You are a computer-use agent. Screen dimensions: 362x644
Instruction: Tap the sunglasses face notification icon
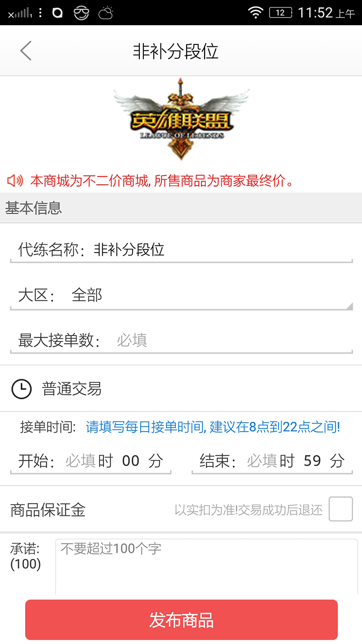pyautogui.click(x=81, y=13)
